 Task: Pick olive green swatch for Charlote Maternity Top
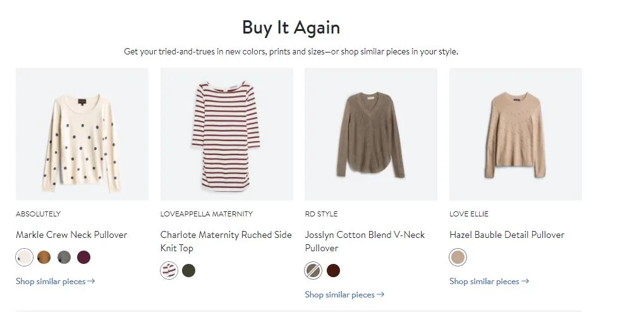(x=188, y=271)
